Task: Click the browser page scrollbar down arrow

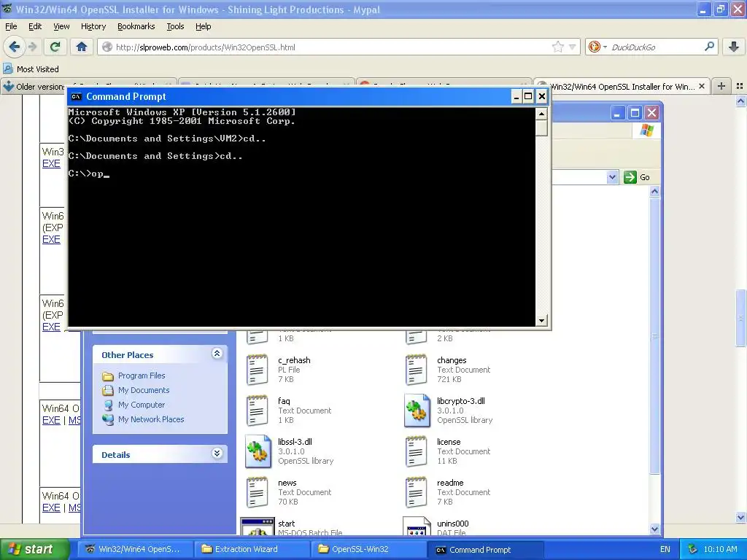Action: [741, 517]
